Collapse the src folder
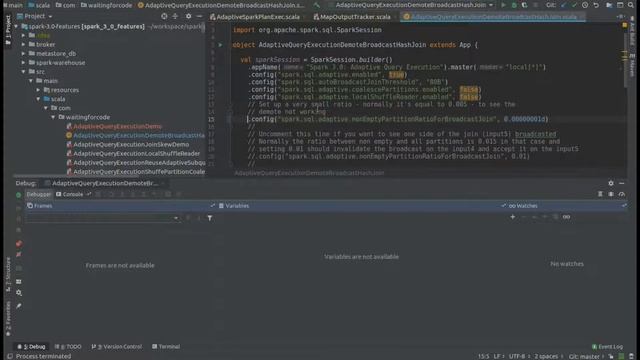The width and height of the screenshot is (640, 360). (24, 72)
